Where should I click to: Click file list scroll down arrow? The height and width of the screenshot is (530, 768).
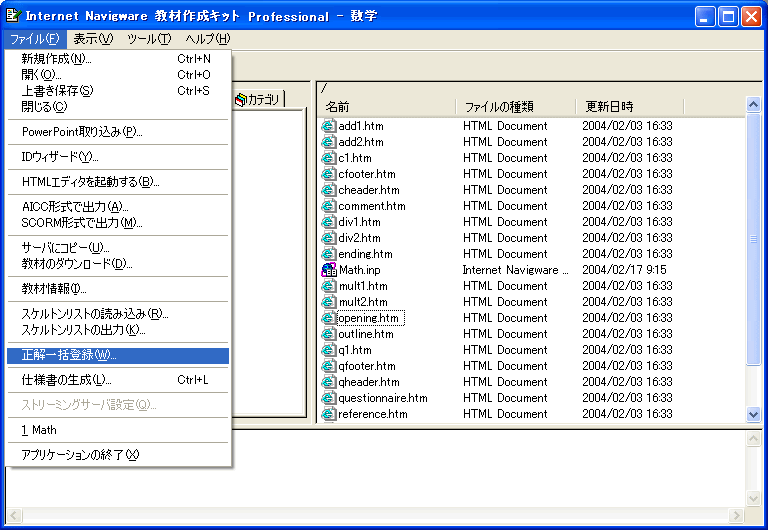(753, 414)
